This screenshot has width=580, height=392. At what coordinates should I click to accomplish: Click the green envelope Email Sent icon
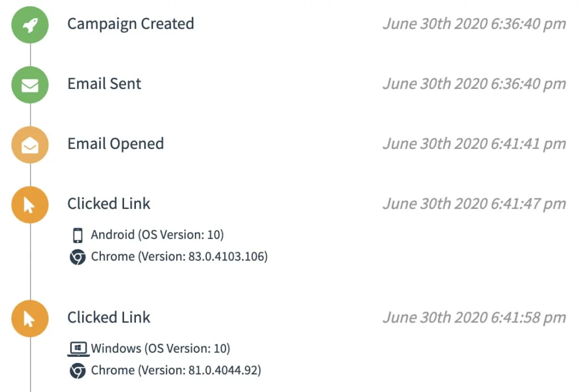[30, 84]
